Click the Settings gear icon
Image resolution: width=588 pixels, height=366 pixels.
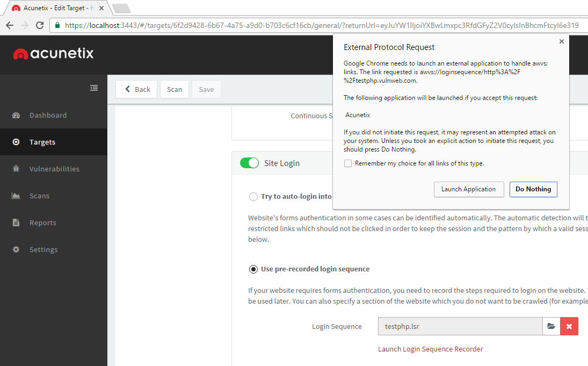click(16, 249)
